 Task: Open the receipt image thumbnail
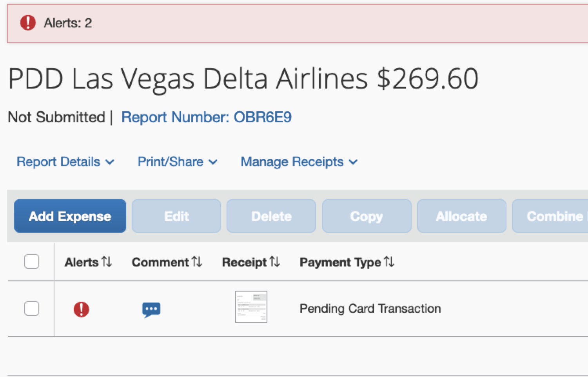(251, 307)
